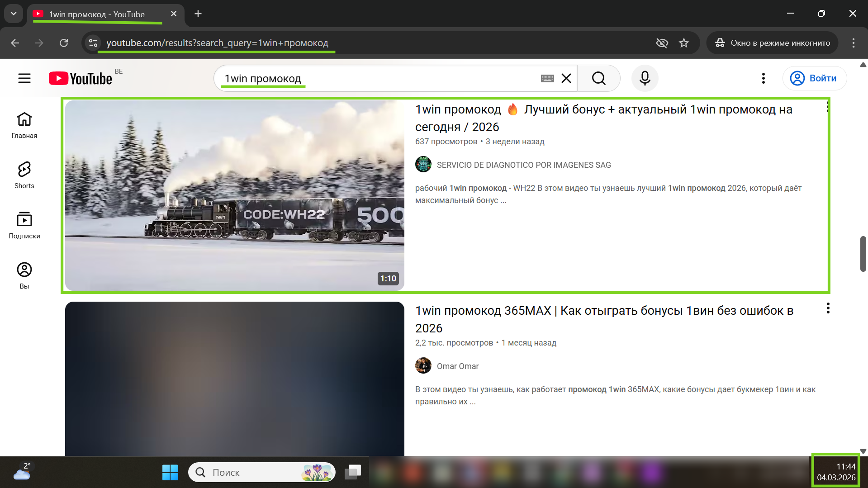
Task: Visit SERVICIO DE DIAGNOTICO POR IMAGENES SAG channel
Action: click(x=524, y=165)
